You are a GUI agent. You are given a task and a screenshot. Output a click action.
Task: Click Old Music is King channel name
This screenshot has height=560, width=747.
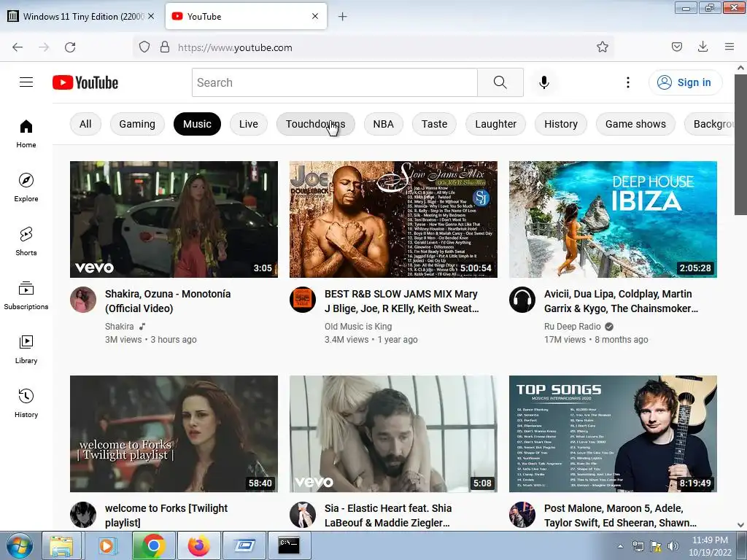click(358, 326)
